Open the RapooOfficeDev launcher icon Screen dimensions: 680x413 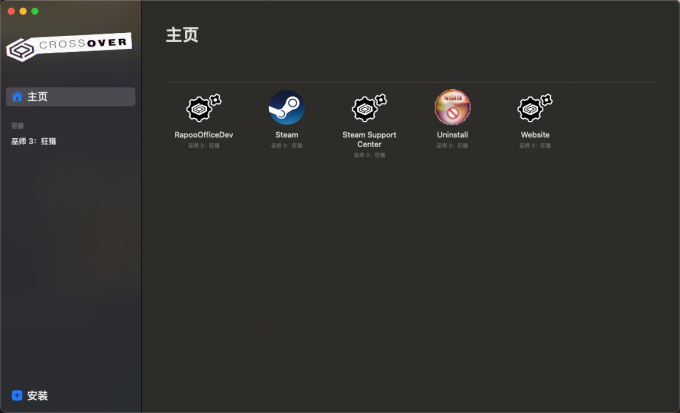[204, 108]
